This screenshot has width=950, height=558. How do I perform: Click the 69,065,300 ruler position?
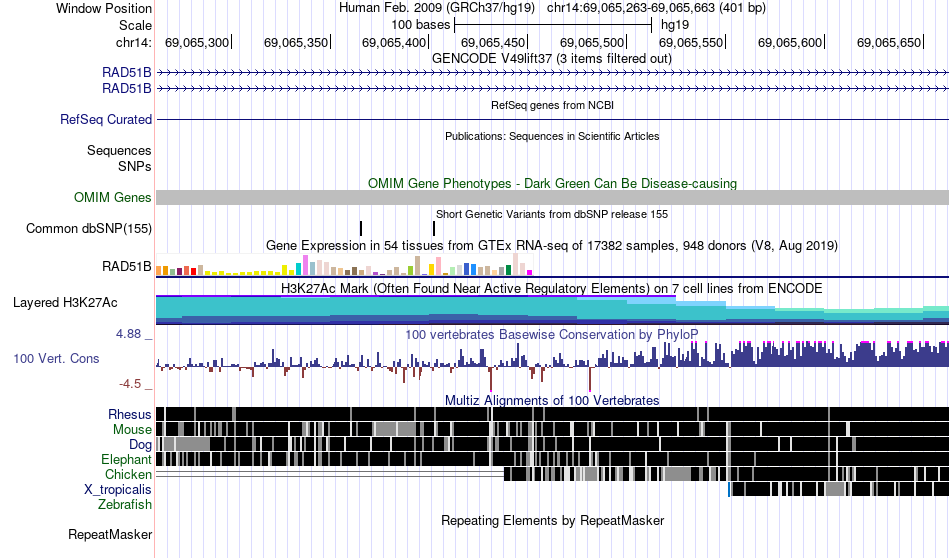point(197,42)
